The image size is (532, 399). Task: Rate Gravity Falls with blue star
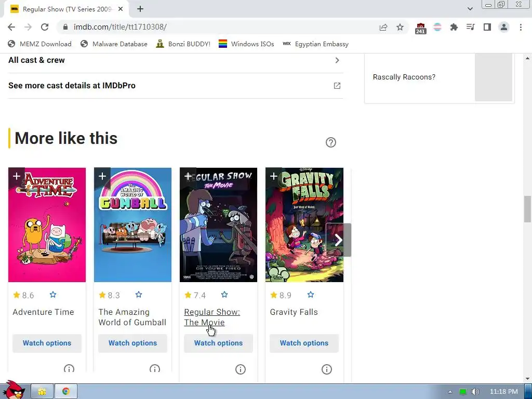coord(311,295)
